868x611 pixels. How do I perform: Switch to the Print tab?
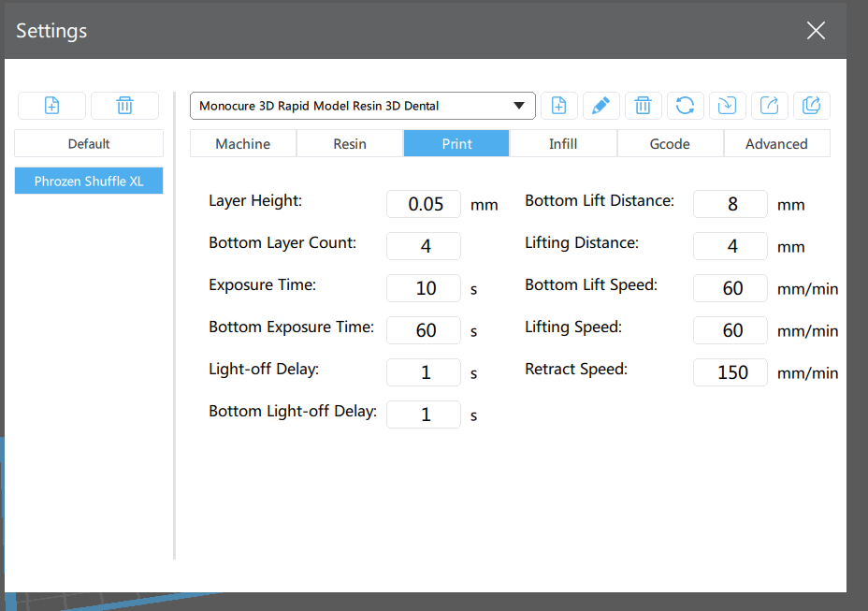456,143
